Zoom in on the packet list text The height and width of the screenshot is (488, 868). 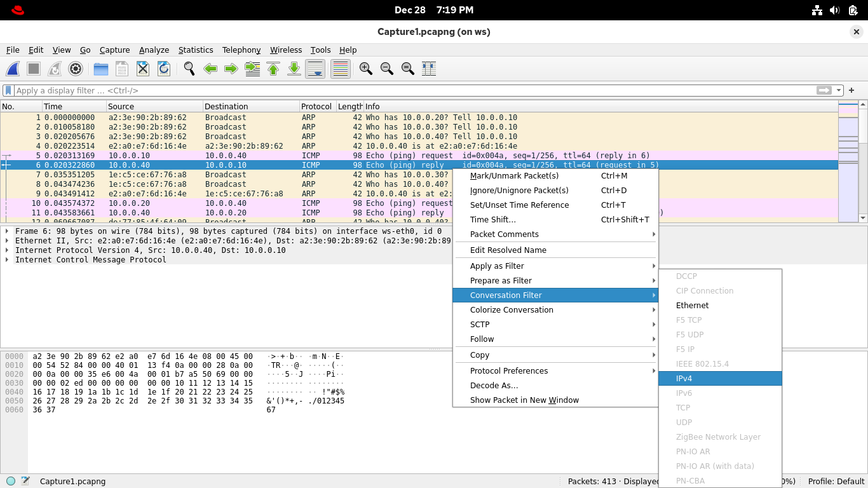pyautogui.click(x=366, y=69)
